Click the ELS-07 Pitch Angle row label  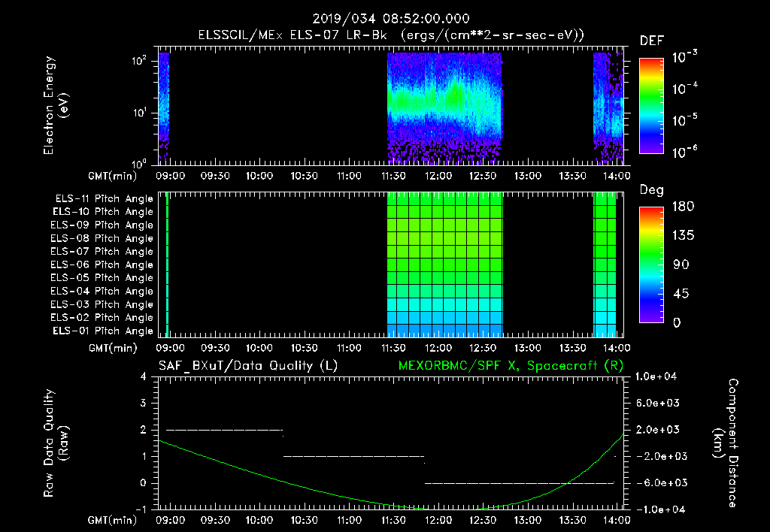[102, 252]
